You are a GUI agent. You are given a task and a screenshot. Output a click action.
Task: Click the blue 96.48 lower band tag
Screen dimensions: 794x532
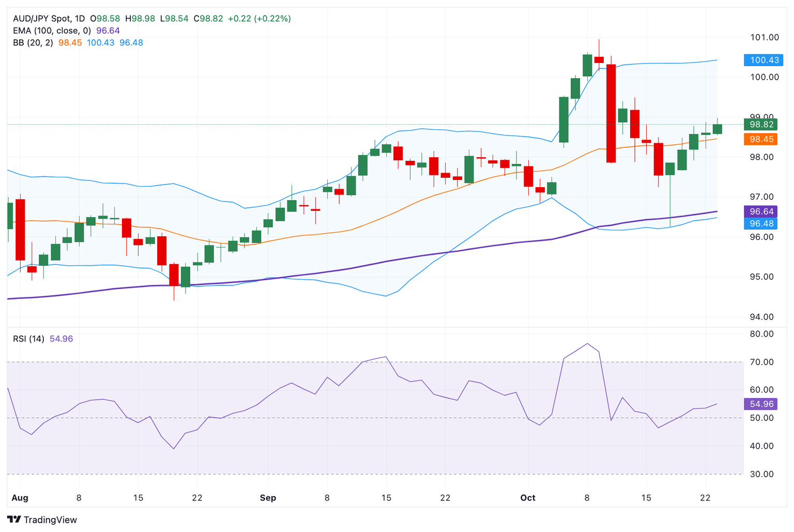click(x=761, y=223)
